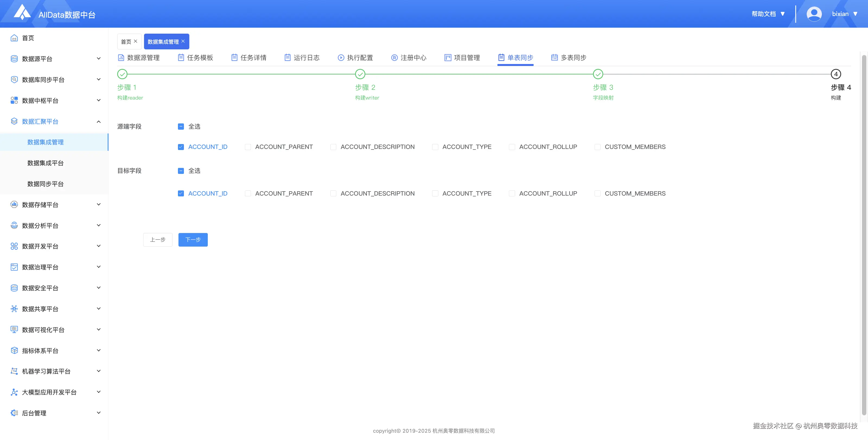
Task: Check source ACCOUNT_PARENT checkbox
Action: [248, 147]
